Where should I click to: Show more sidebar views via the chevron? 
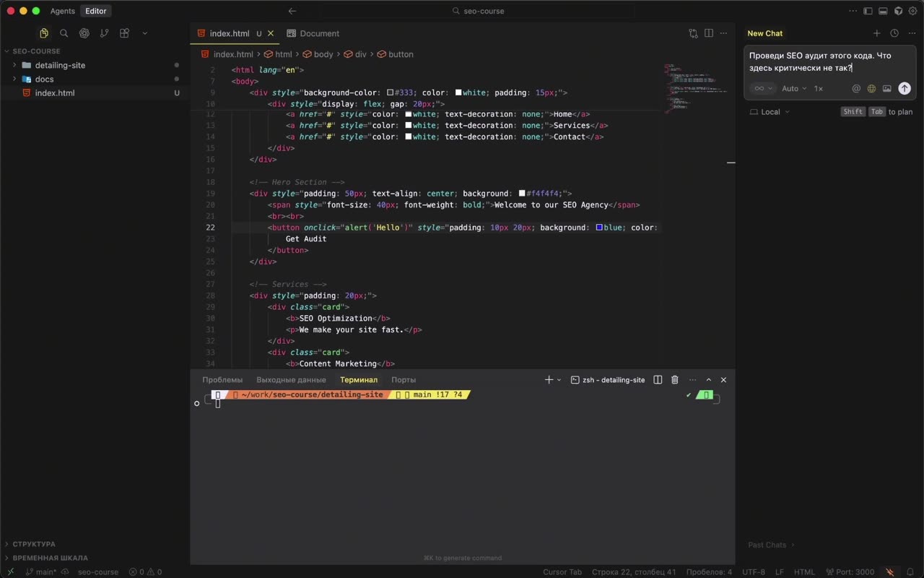point(145,33)
